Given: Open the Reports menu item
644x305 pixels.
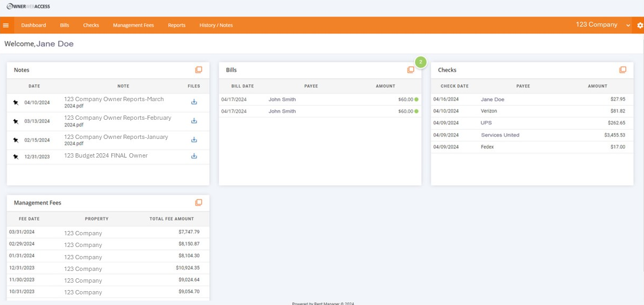Looking at the screenshot, I should 176,25.
